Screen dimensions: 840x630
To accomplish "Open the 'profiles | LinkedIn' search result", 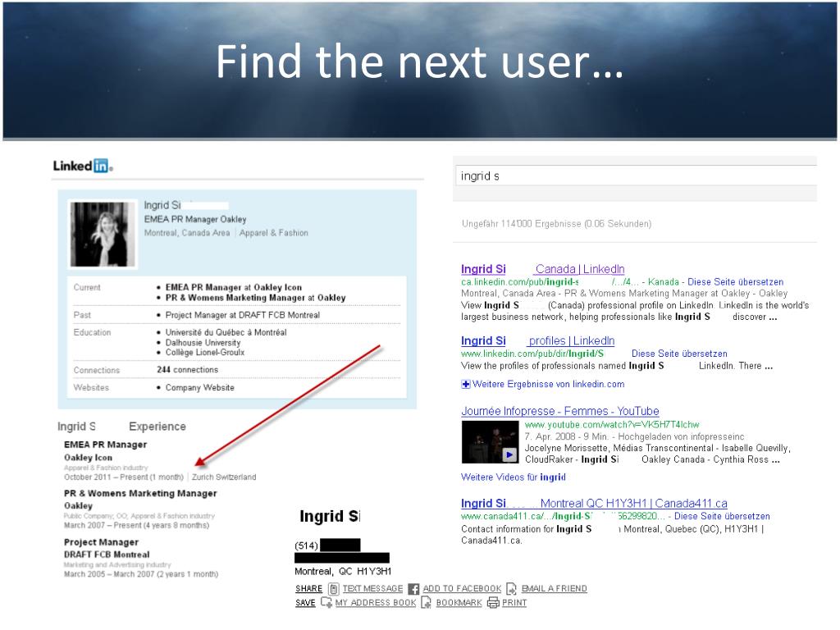I will coord(538,340).
